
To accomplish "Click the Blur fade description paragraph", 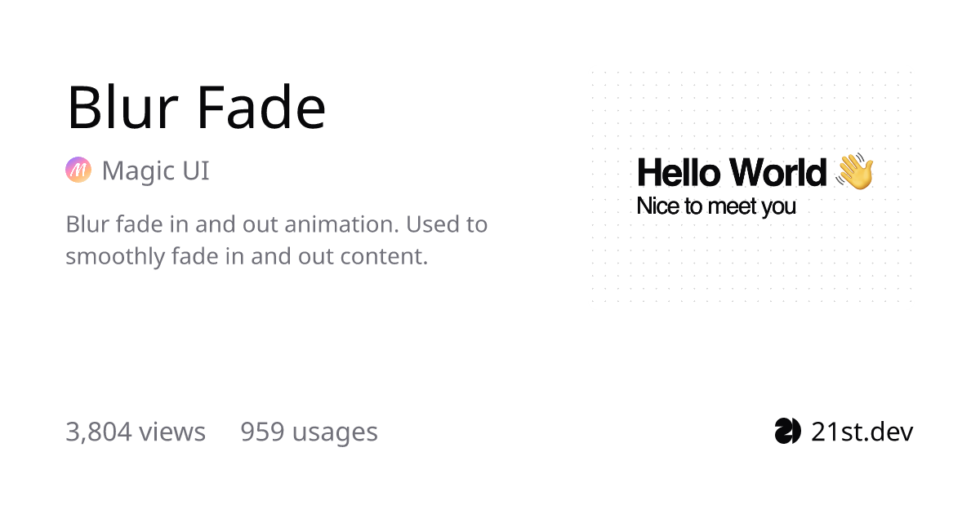I will (x=277, y=240).
